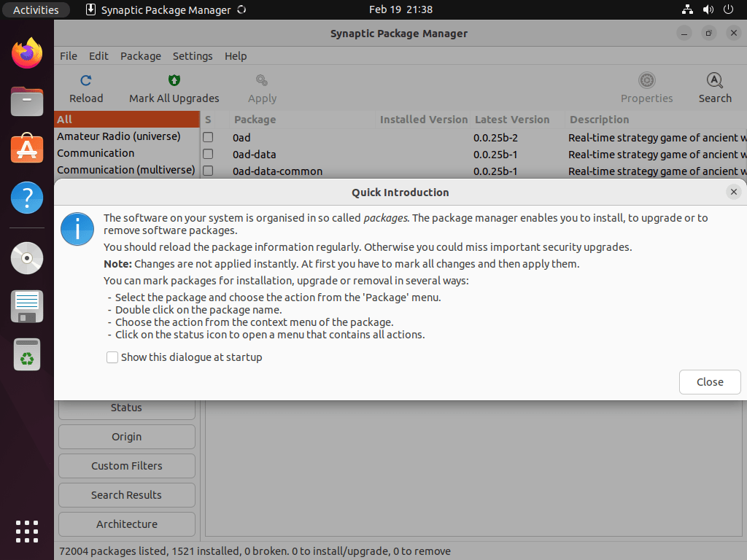Select the Apply changes icon
Image resolution: width=747 pixels, height=560 pixels.
point(261,87)
